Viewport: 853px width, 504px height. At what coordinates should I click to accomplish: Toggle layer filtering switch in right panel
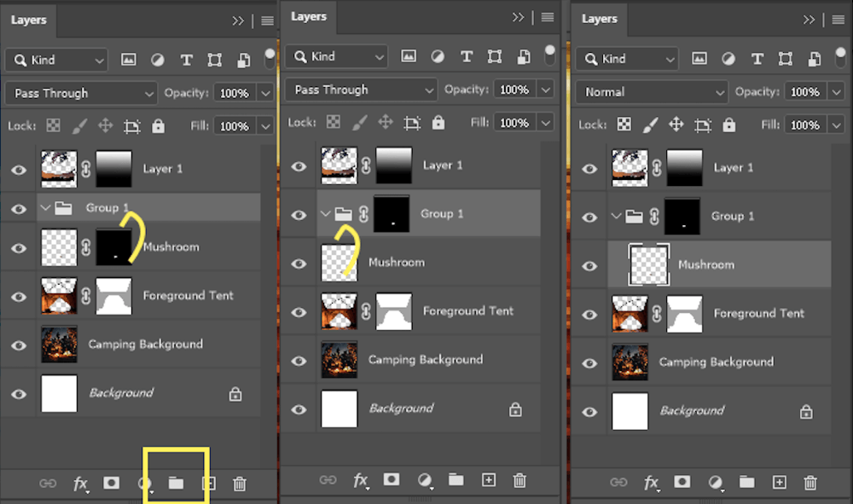click(840, 59)
